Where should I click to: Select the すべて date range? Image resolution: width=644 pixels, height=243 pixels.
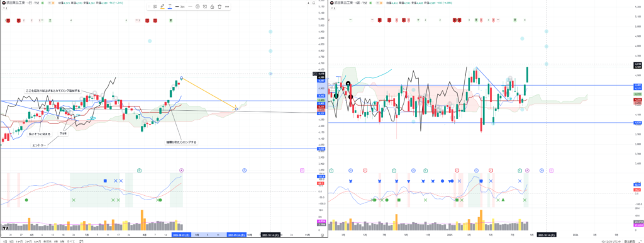click(71, 241)
